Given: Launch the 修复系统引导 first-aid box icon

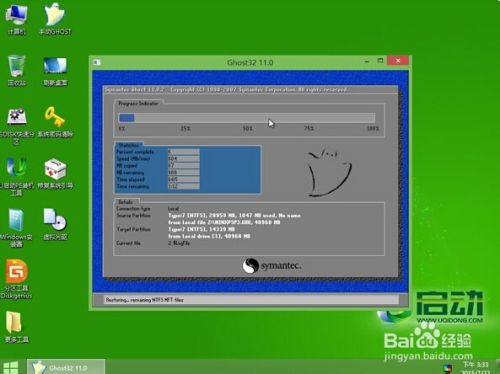Looking at the screenshot, I should coord(55,173).
